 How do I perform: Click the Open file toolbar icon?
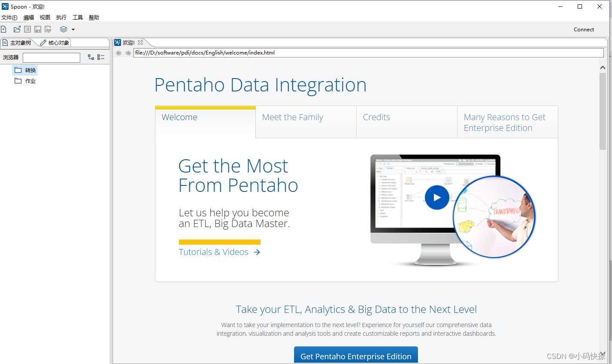[x=17, y=29]
